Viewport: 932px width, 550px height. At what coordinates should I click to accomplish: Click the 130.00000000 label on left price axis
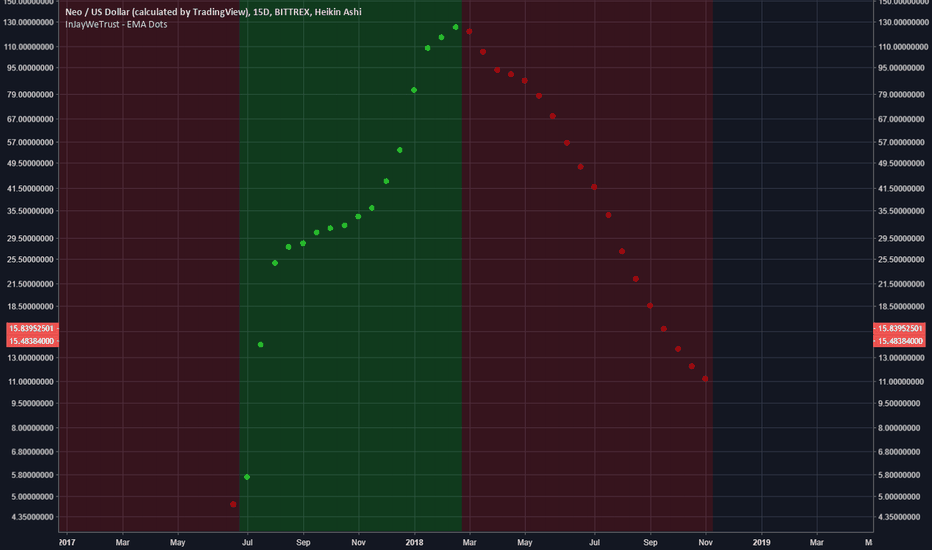point(29,22)
